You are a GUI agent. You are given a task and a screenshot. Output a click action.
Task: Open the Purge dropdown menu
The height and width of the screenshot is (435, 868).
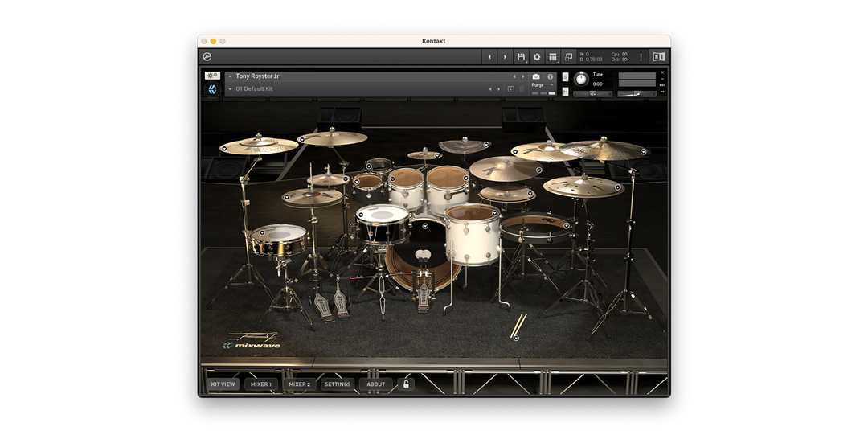coord(539,84)
